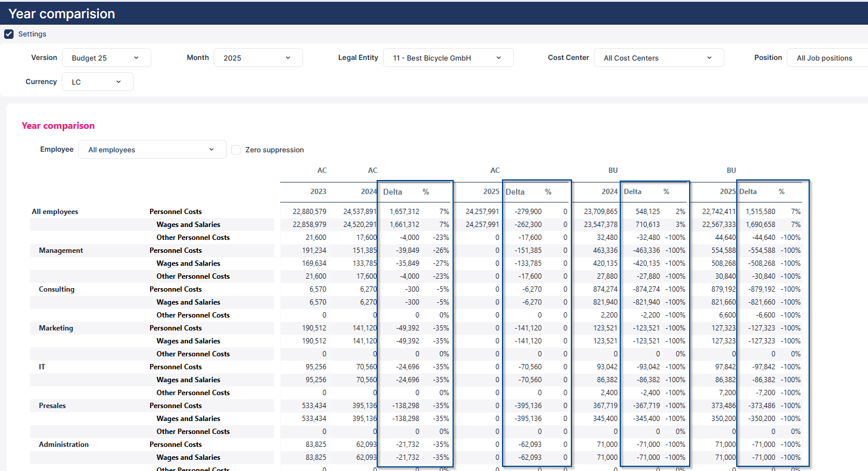Screen dimensions: 868x471
Task: Select the Consulting row label
Action: tap(56, 289)
